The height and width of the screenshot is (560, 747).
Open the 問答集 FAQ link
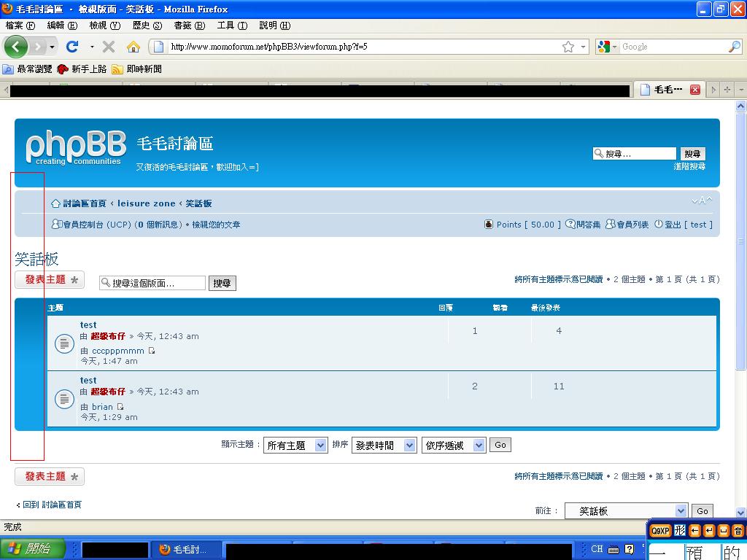click(588, 225)
